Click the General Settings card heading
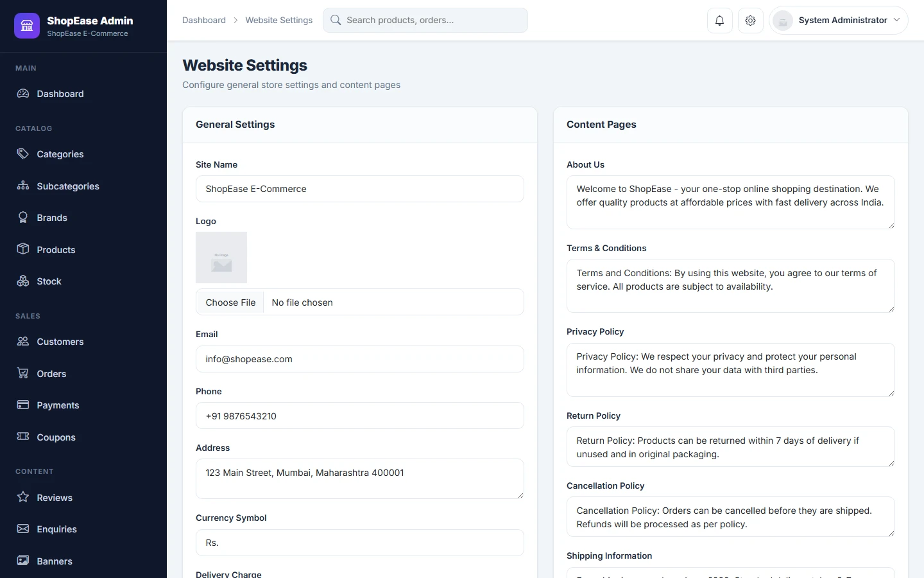 pos(235,125)
